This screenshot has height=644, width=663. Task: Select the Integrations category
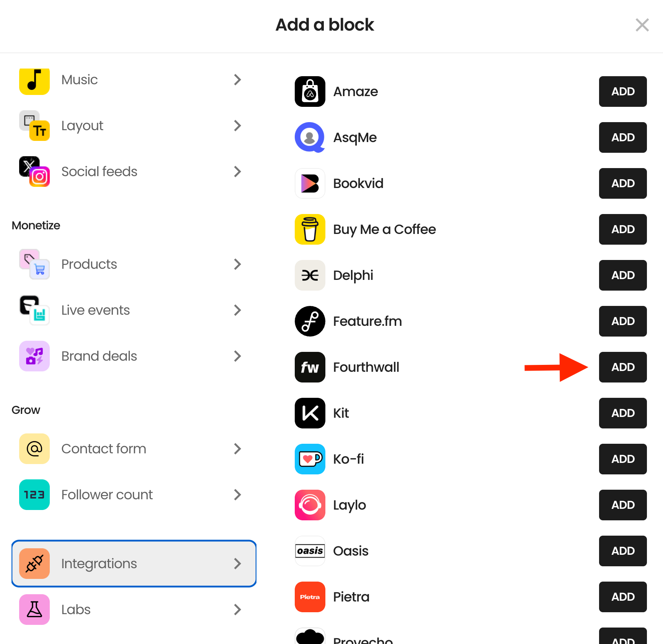[134, 564]
